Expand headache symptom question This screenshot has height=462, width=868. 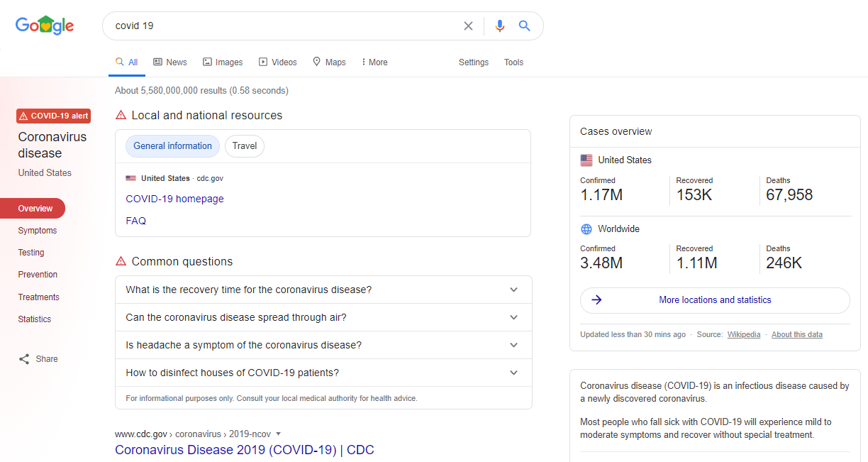click(323, 345)
